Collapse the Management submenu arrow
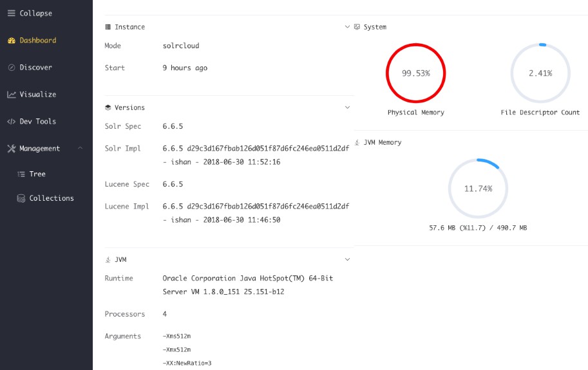Image resolution: width=588 pixels, height=370 pixels. click(80, 149)
